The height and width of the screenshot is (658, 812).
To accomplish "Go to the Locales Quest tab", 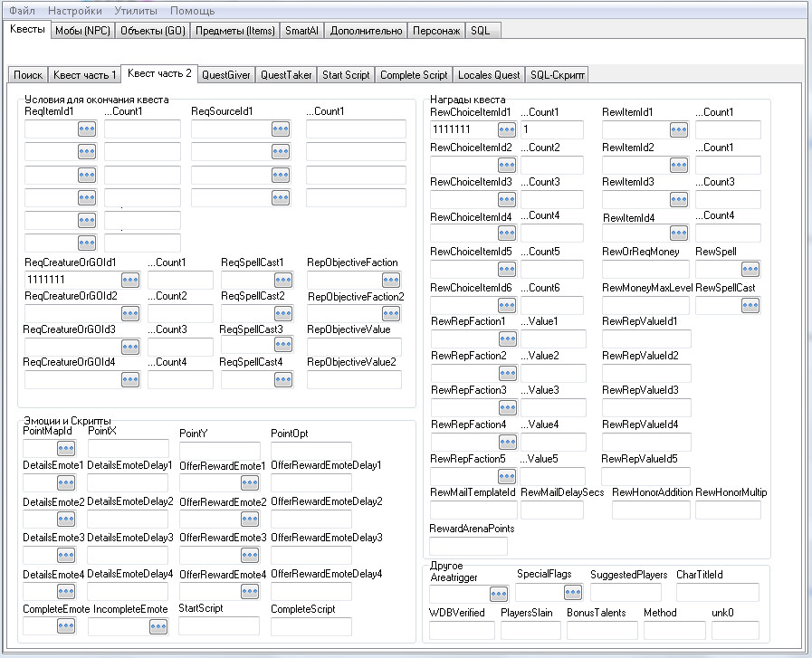I will [489, 75].
